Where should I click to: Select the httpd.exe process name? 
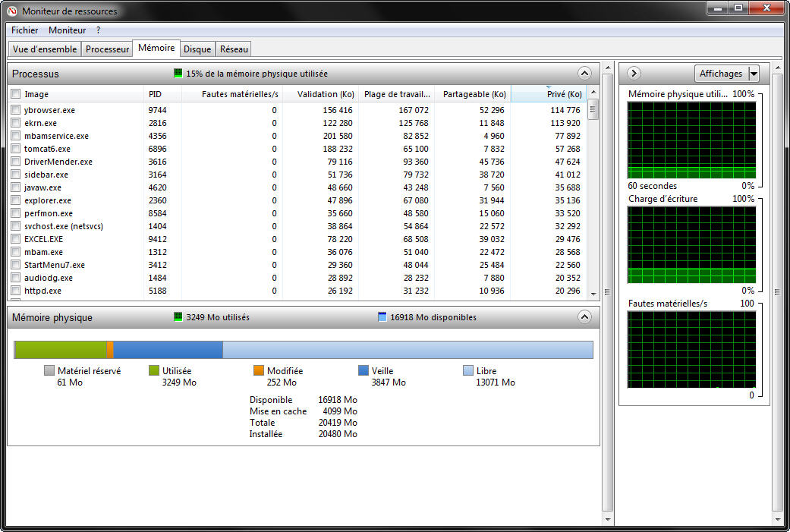point(42,291)
